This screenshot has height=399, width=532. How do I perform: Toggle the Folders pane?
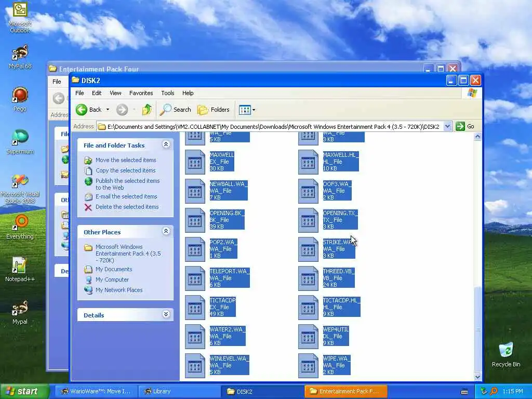point(214,110)
